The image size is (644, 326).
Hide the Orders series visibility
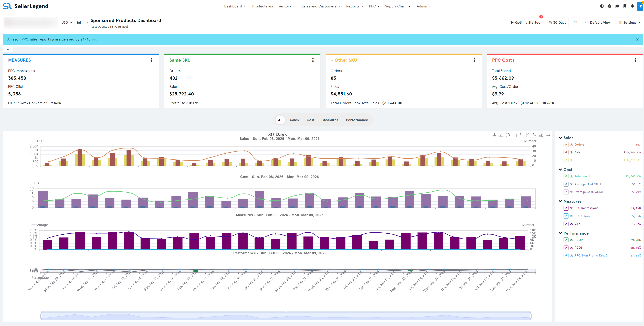(572, 145)
